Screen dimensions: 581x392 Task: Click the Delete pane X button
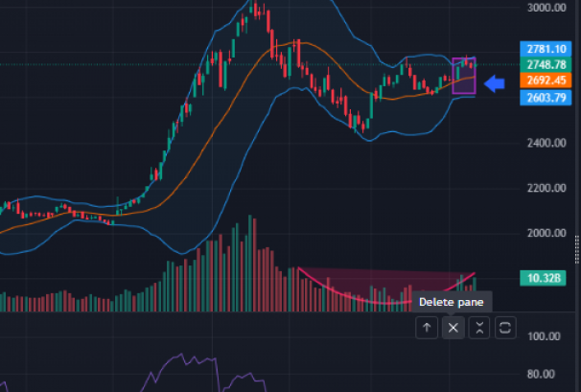(x=453, y=328)
